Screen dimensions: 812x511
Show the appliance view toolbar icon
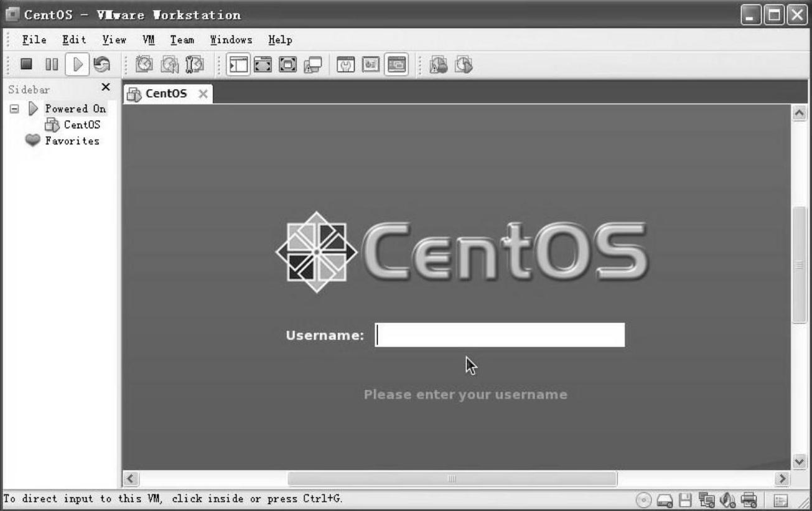[x=371, y=64]
